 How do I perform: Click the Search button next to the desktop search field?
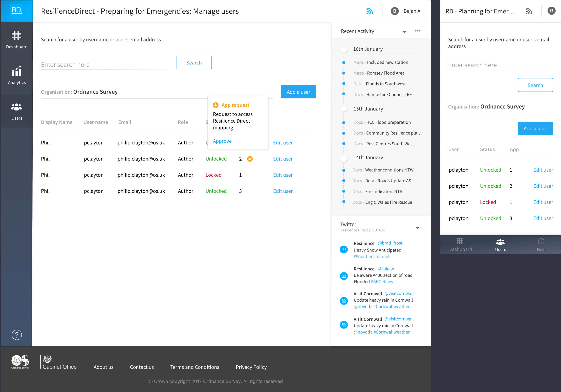coord(194,63)
